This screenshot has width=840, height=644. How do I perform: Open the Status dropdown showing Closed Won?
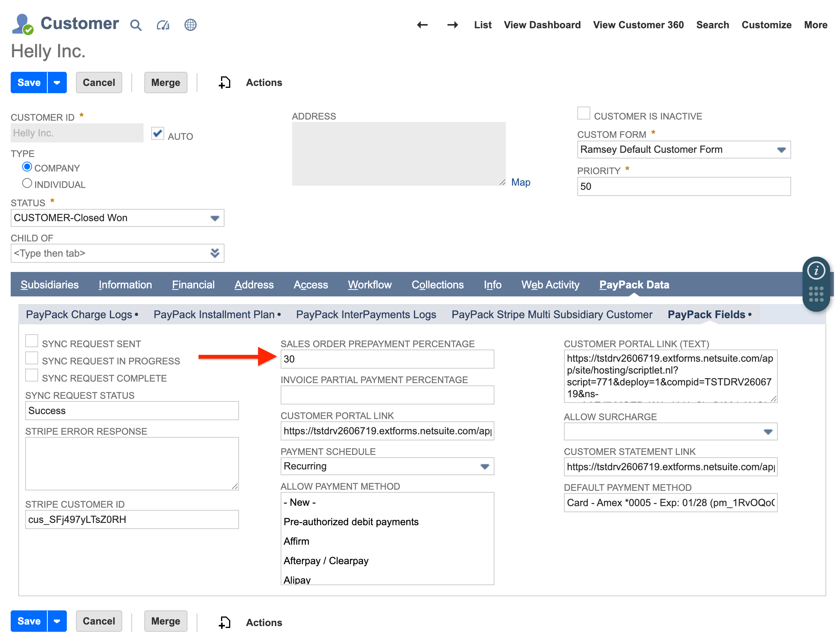point(117,218)
